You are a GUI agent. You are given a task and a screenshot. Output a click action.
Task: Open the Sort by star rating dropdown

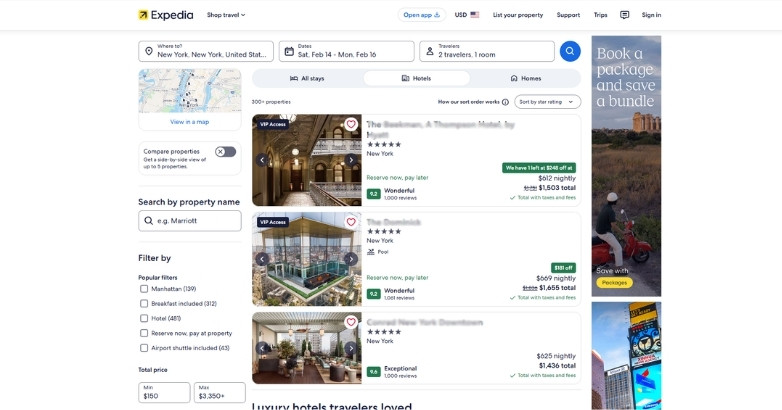click(548, 102)
